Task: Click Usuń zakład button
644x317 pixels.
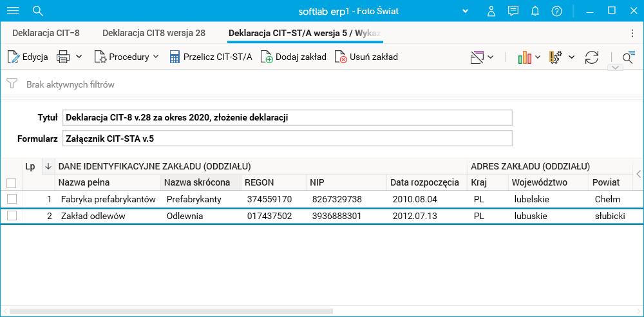Action: [366, 57]
